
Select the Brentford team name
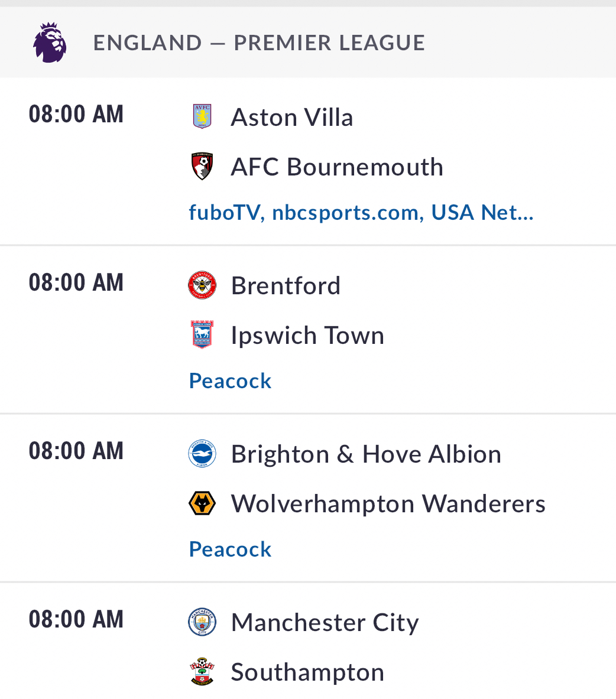[286, 286]
